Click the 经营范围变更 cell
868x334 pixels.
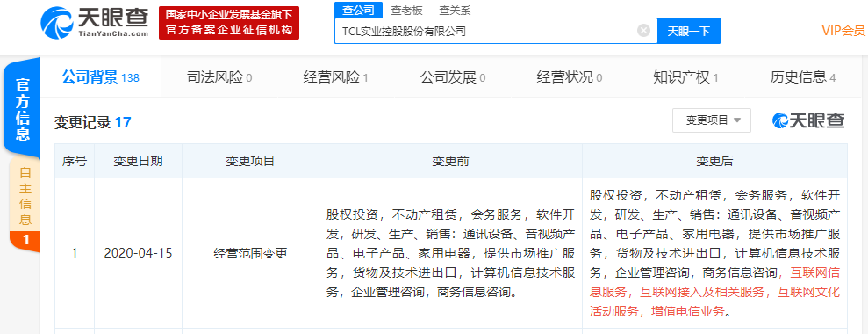coord(250,253)
